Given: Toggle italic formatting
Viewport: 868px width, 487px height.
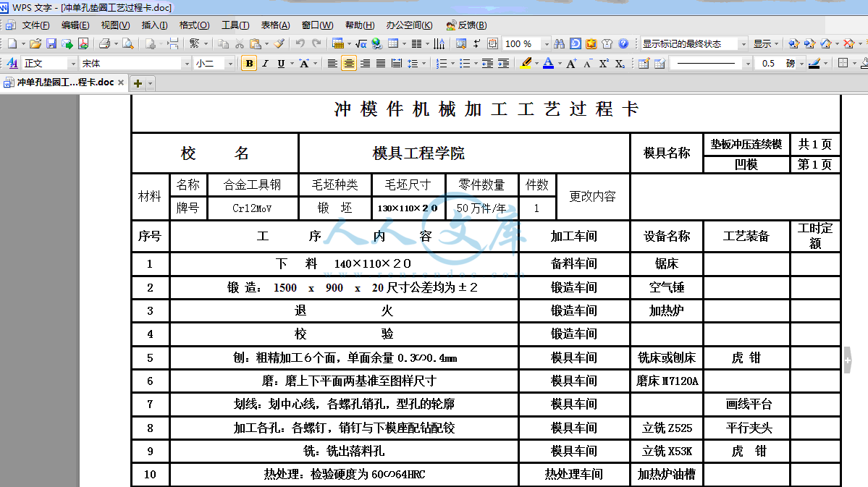Looking at the screenshot, I should tap(265, 64).
